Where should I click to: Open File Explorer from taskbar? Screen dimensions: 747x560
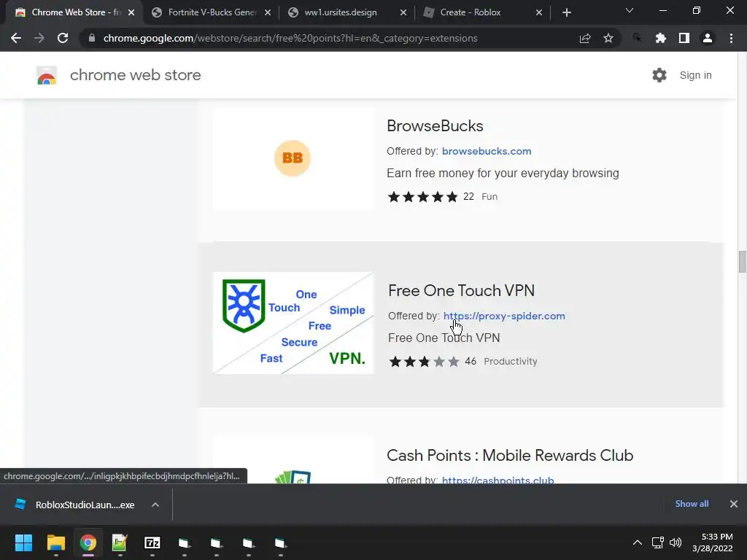(x=55, y=542)
